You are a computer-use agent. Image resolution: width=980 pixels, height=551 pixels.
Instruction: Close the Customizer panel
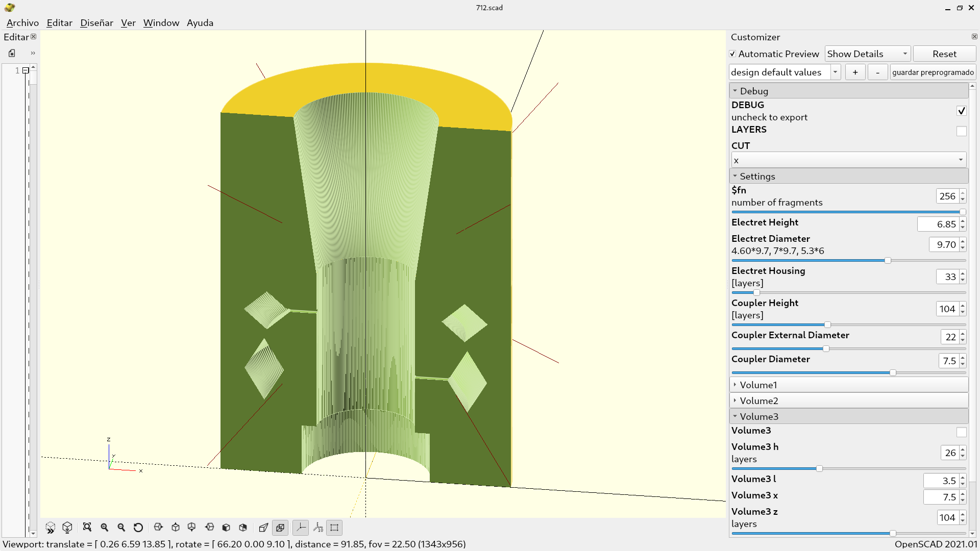[x=974, y=37]
